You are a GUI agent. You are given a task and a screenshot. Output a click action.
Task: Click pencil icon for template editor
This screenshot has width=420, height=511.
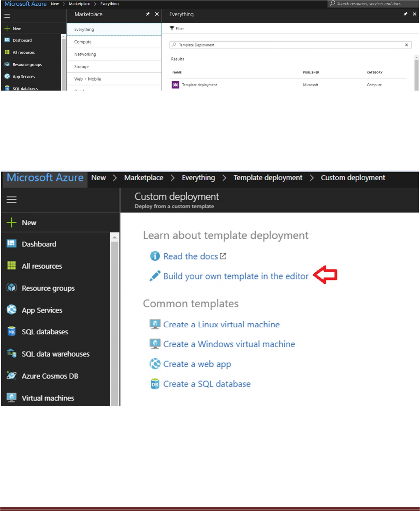[155, 276]
